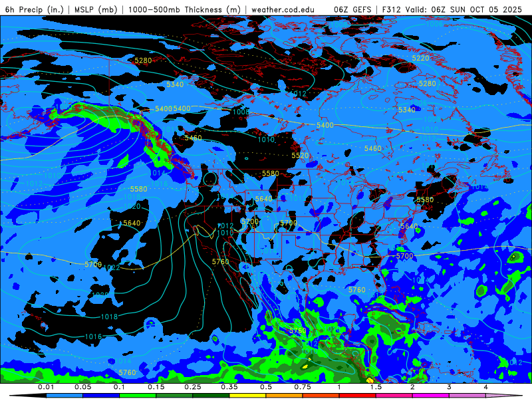
Task: Click 'F312' forecast hour text
Action: [x=391, y=9]
